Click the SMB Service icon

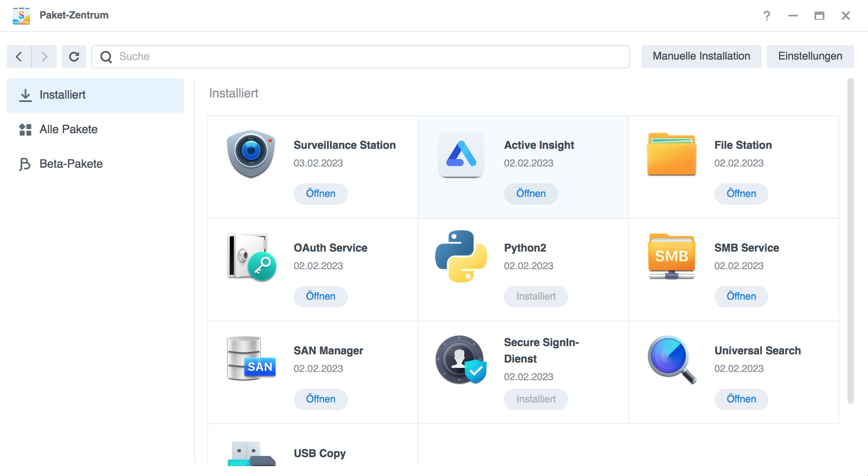pos(671,256)
